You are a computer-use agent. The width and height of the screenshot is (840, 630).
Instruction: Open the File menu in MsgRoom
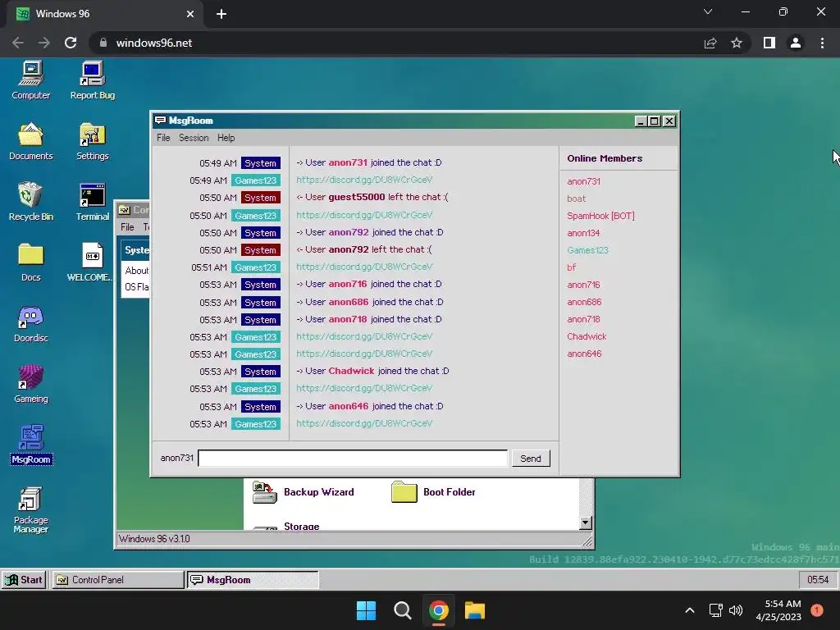coord(163,138)
